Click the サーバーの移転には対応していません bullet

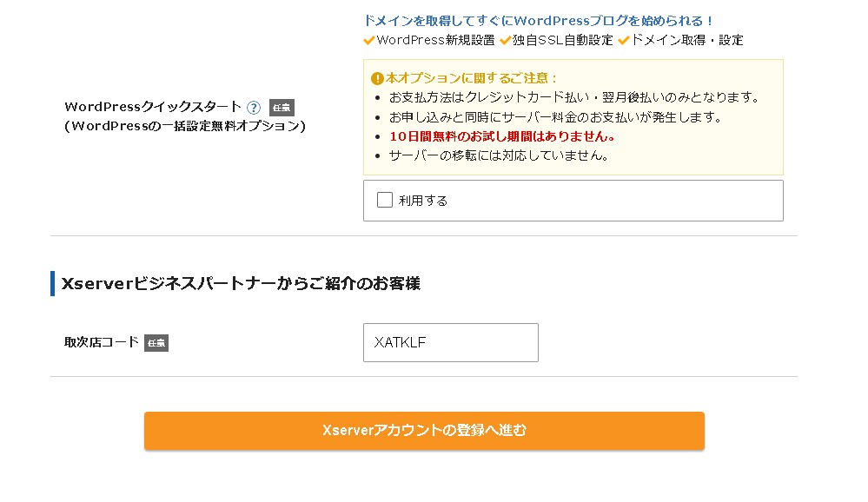(x=499, y=156)
